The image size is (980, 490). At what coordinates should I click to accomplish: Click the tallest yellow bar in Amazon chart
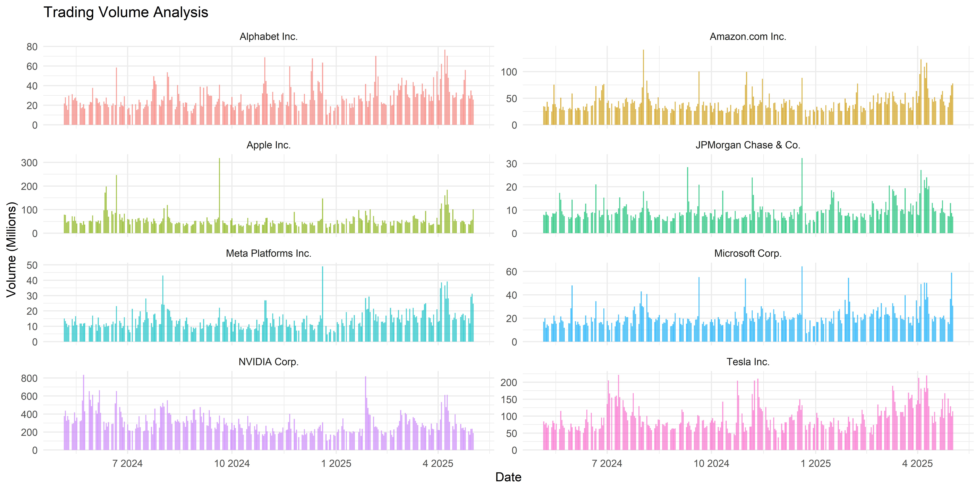coord(643,87)
